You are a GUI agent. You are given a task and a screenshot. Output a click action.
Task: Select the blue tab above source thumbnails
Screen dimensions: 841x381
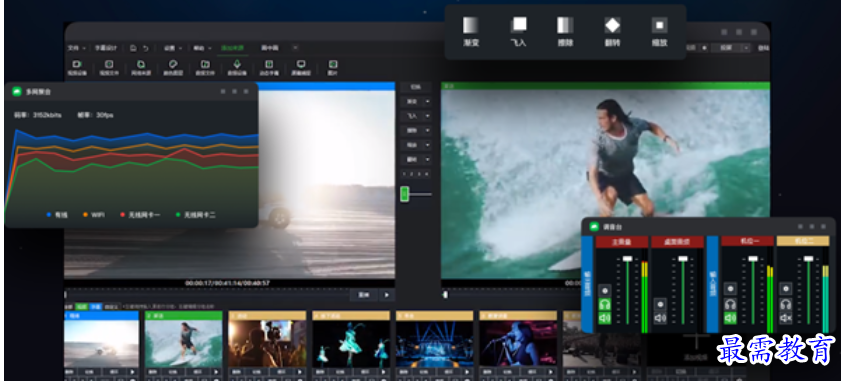tap(95, 306)
